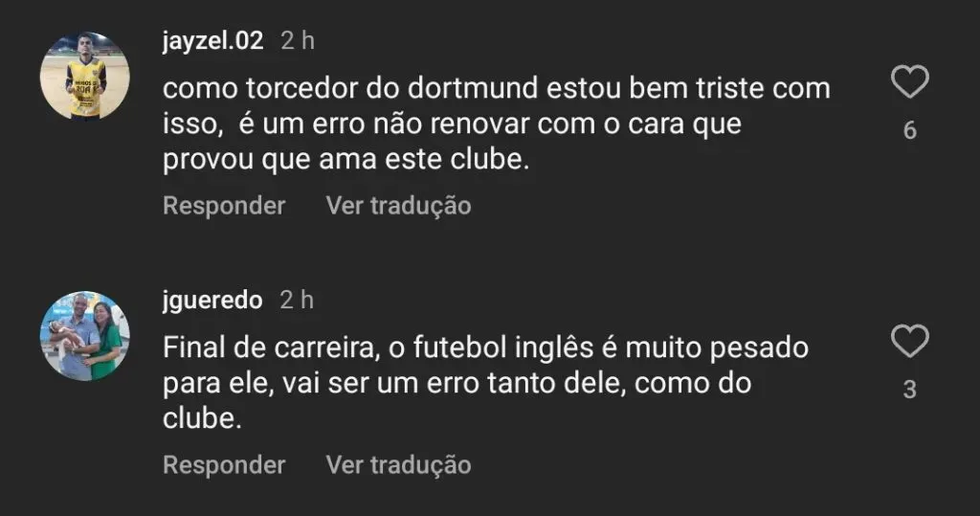This screenshot has height=516, width=980.
Task: Click the word 'clube.' ending jgueredo's comment
Action: coord(199,419)
